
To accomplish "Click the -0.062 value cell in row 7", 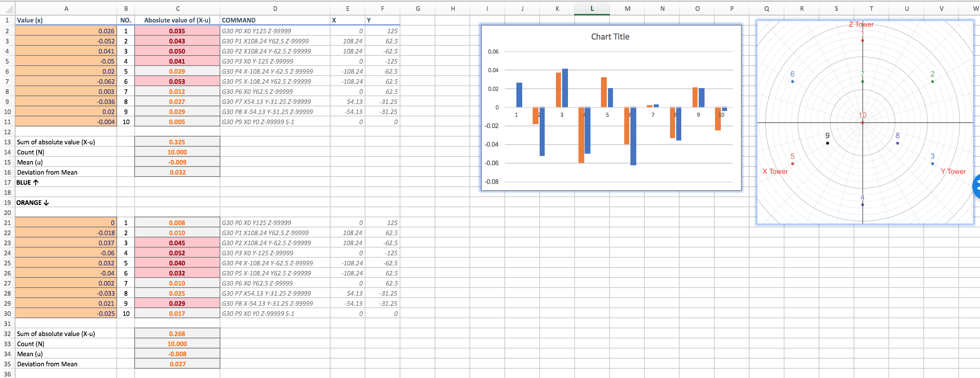I will [x=66, y=81].
